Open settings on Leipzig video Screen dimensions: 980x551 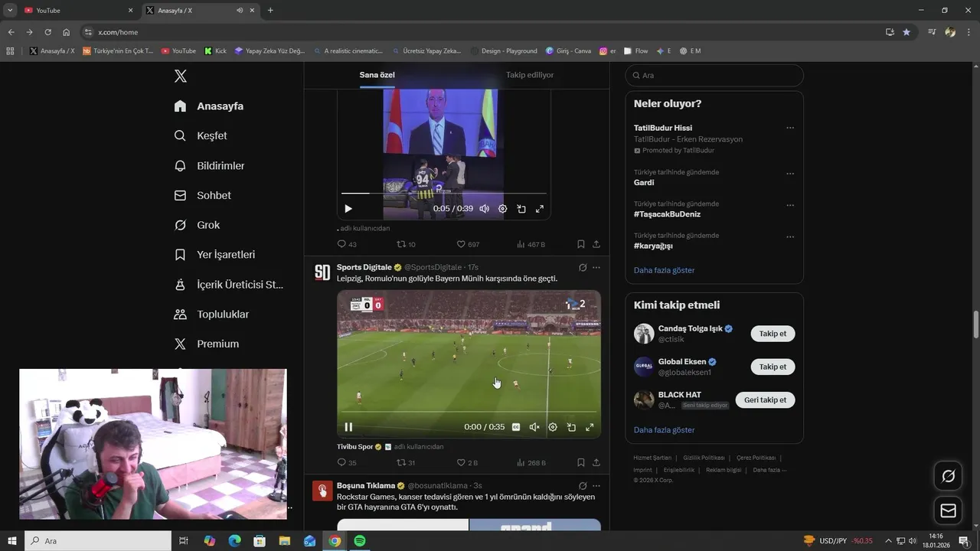coord(553,427)
